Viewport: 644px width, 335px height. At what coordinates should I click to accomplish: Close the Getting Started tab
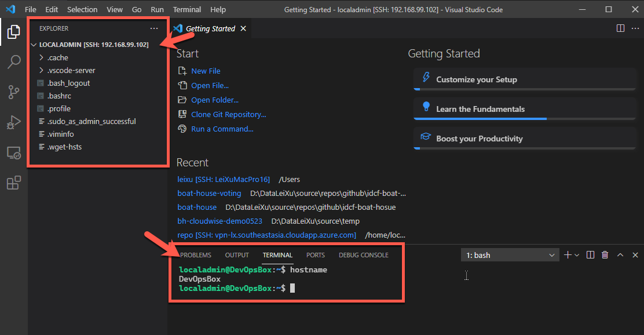pos(243,28)
